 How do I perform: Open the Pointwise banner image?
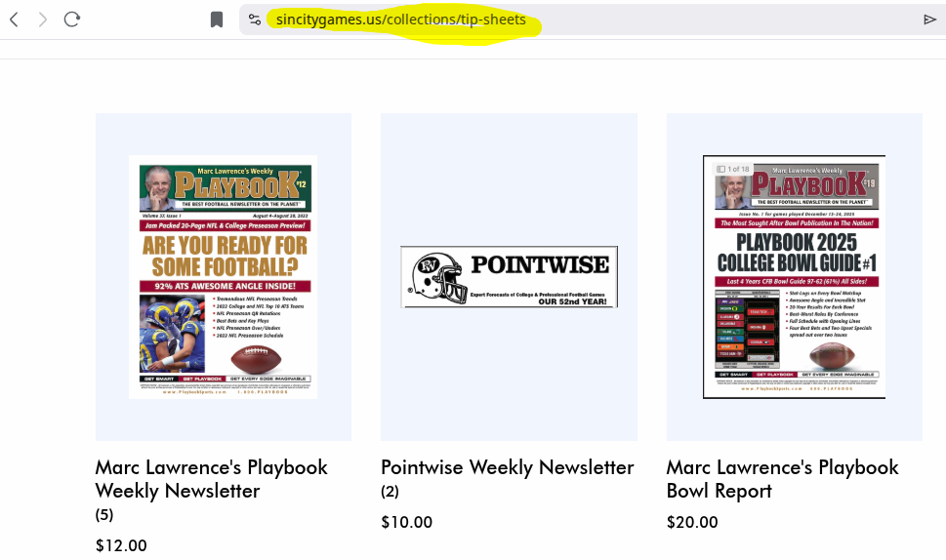[509, 276]
